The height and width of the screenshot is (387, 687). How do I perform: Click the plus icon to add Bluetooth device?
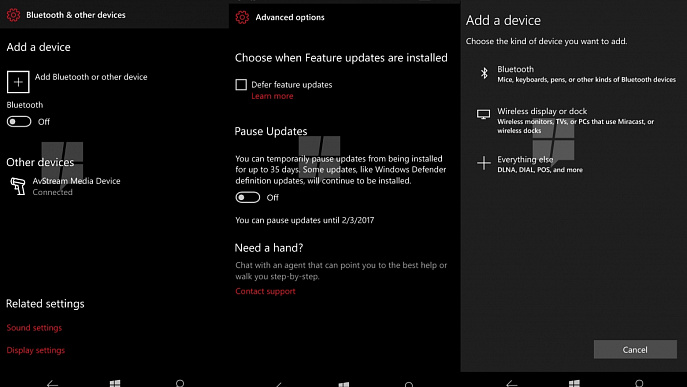click(x=18, y=82)
